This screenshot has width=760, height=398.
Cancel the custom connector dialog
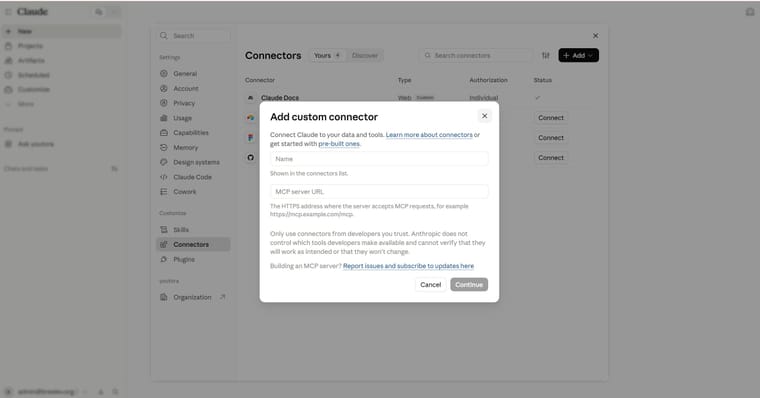pos(430,285)
